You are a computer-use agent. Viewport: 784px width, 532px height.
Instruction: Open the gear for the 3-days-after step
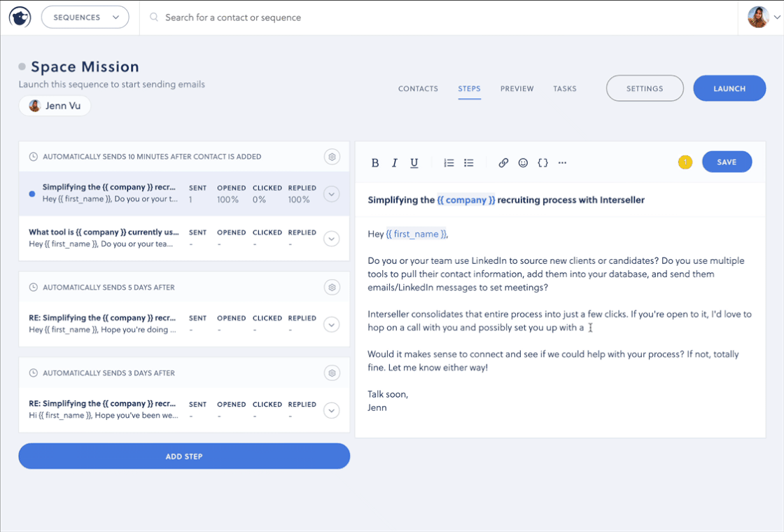332,373
